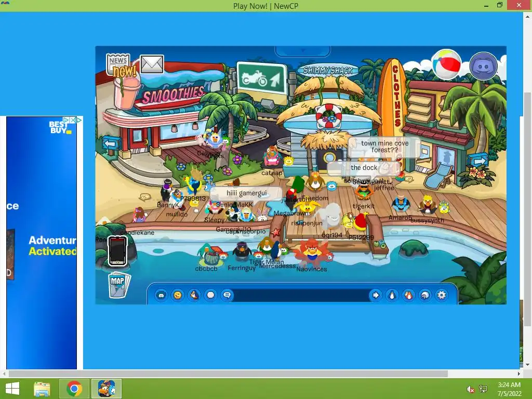Open the Windows Start button
532x399 pixels.
tap(12, 389)
